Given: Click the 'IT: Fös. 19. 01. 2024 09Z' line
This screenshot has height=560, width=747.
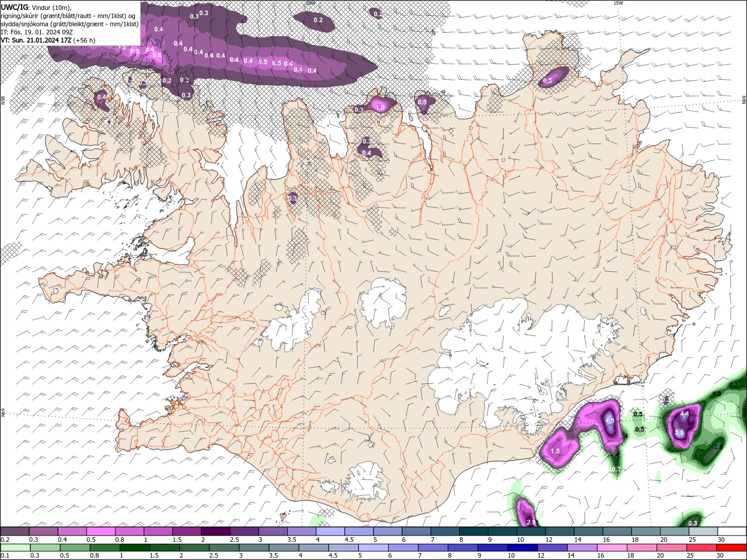Looking at the screenshot, I should pyautogui.click(x=37, y=32).
